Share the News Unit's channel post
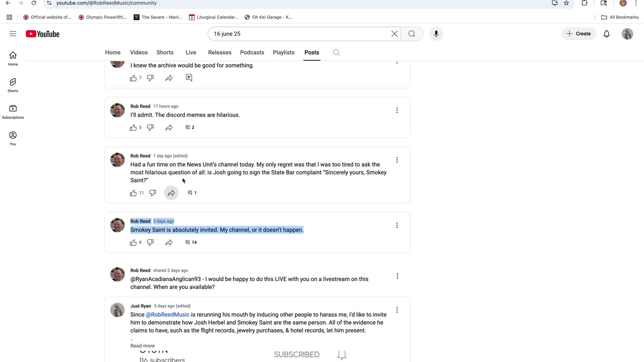Viewport: 644px width, 362px height. click(x=172, y=193)
